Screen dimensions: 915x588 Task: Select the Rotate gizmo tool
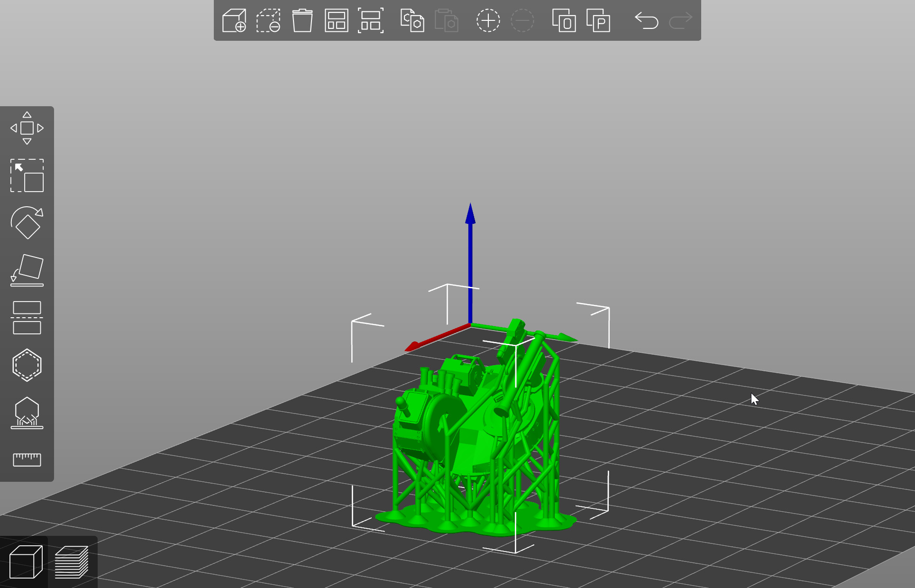click(x=27, y=223)
